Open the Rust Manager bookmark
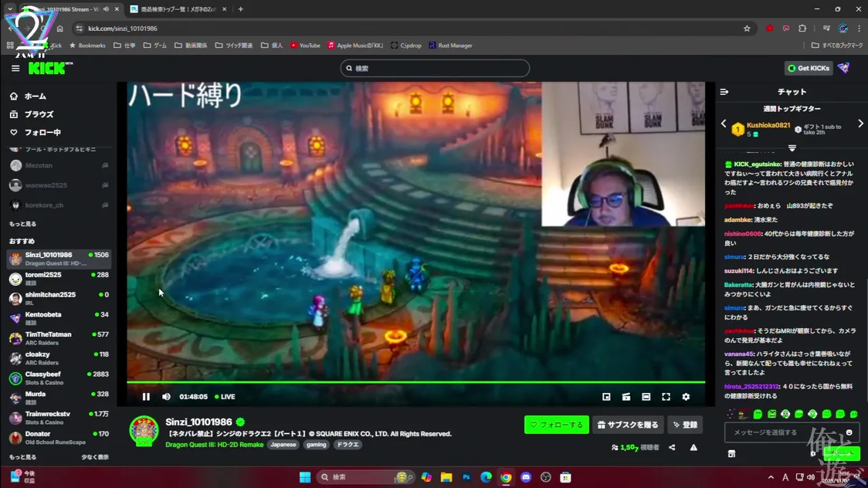 (450, 45)
